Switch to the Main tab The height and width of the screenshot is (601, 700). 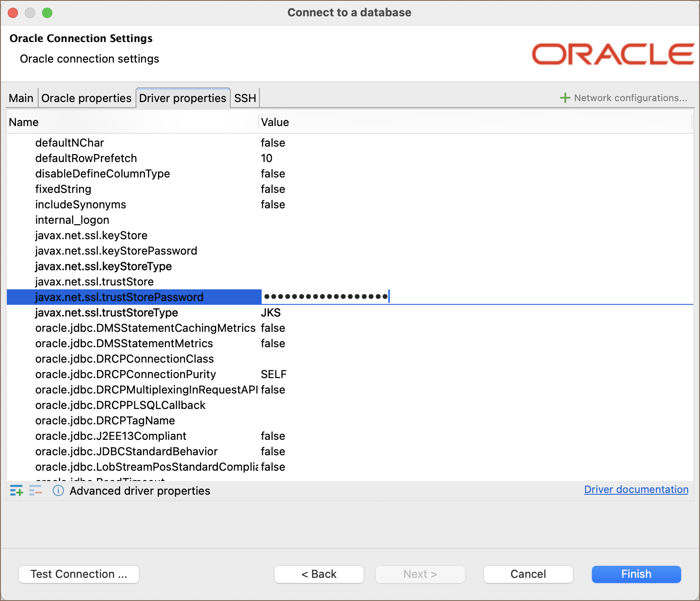21,98
